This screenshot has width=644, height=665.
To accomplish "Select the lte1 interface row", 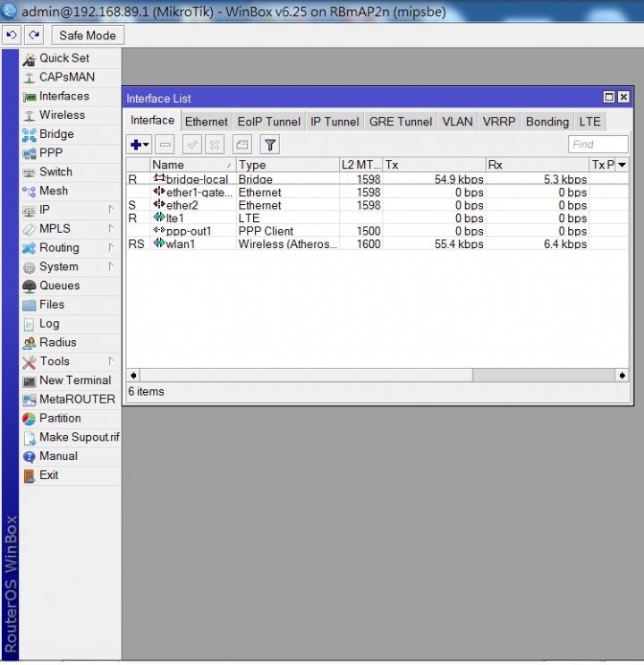I will click(377, 218).
